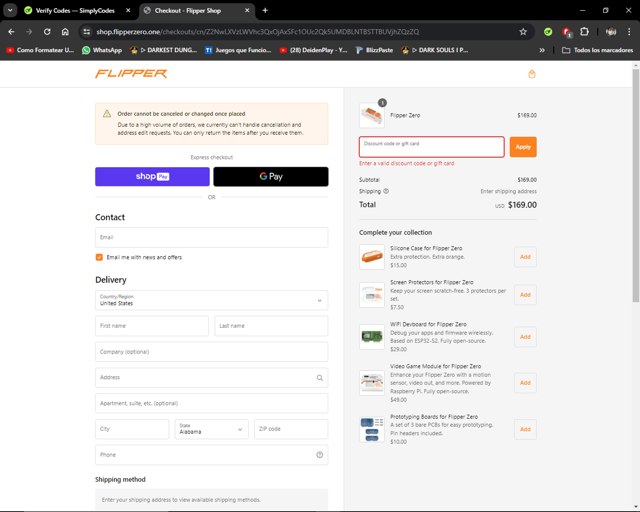The height and width of the screenshot is (512, 640).
Task: Click Screen Protectors product thumbnail
Action: click(x=372, y=295)
